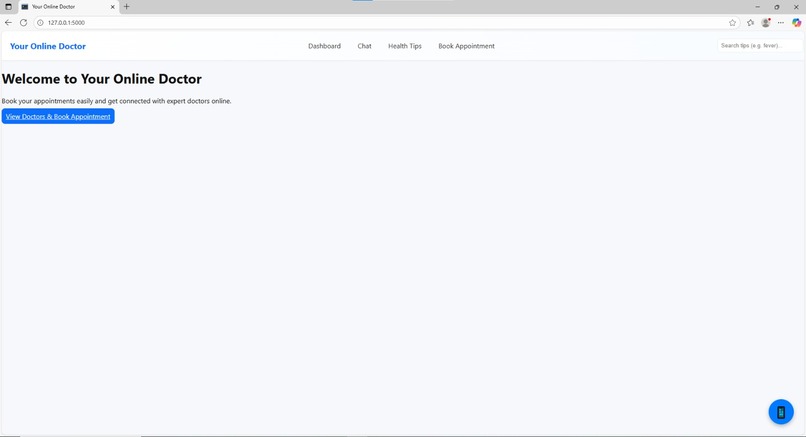
Task: Minimize the browser window
Action: click(757, 7)
